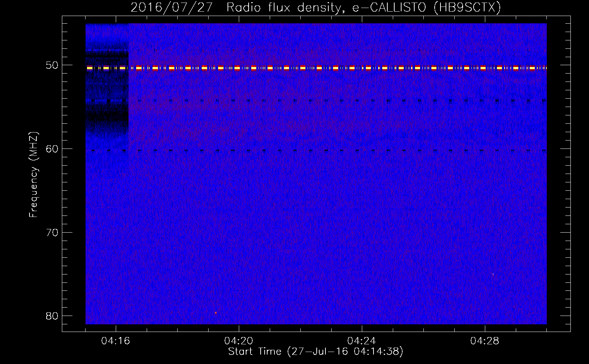Click the '60' frequency tick label

tap(52, 149)
